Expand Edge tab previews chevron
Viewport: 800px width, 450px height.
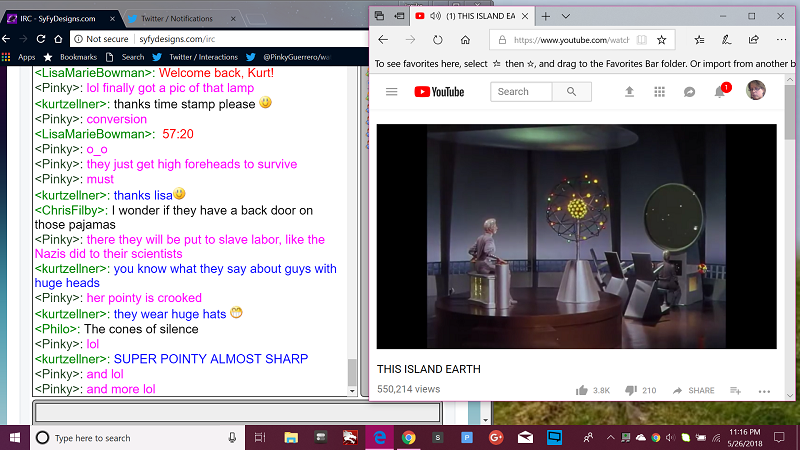[x=565, y=16]
